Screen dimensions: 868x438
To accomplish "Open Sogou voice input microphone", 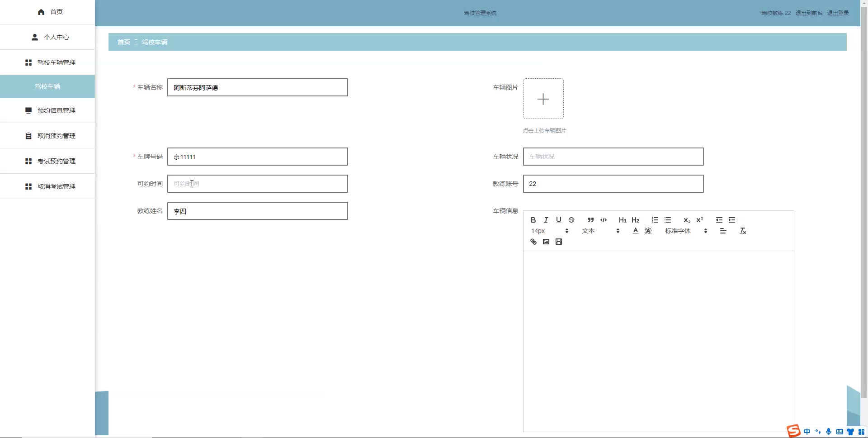I will pos(829,432).
